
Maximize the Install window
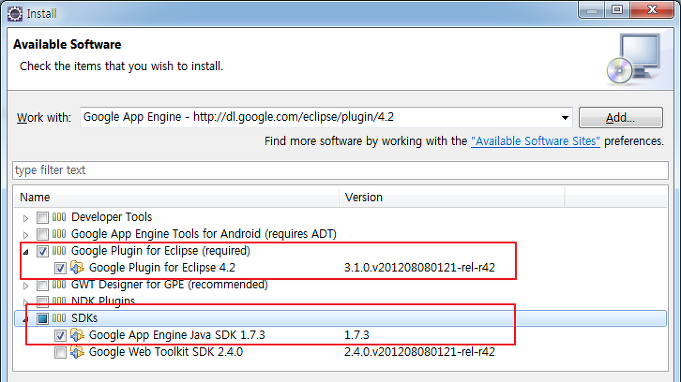coord(617,10)
